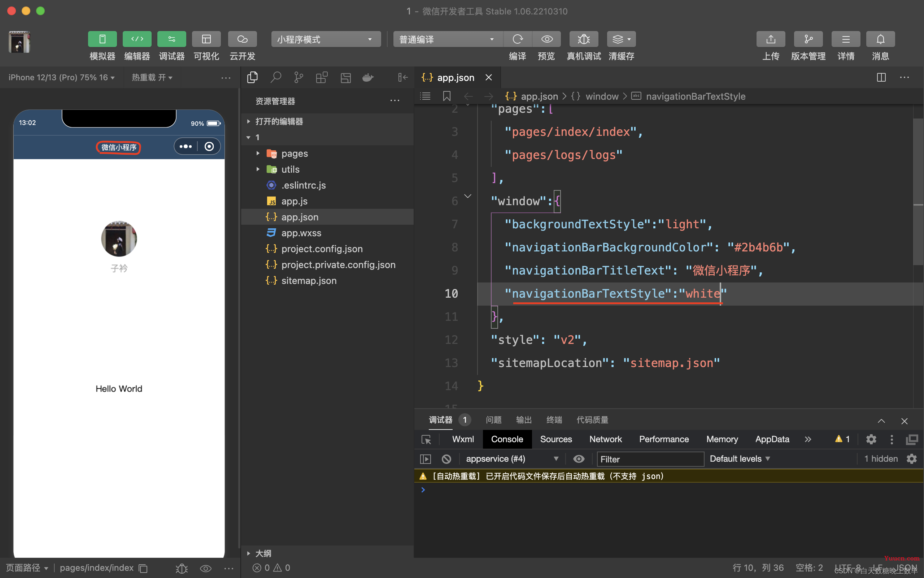Switch to the problems (问题) tab
Image resolution: width=924 pixels, height=578 pixels.
point(494,420)
